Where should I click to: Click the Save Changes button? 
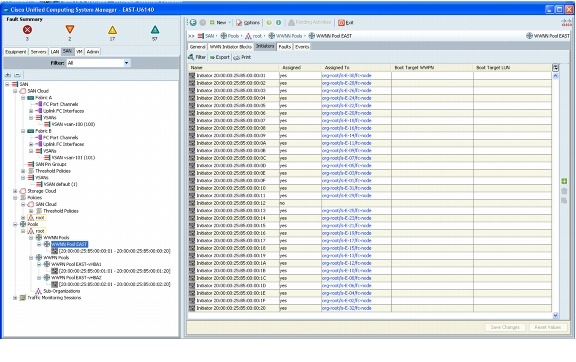pos(505,327)
